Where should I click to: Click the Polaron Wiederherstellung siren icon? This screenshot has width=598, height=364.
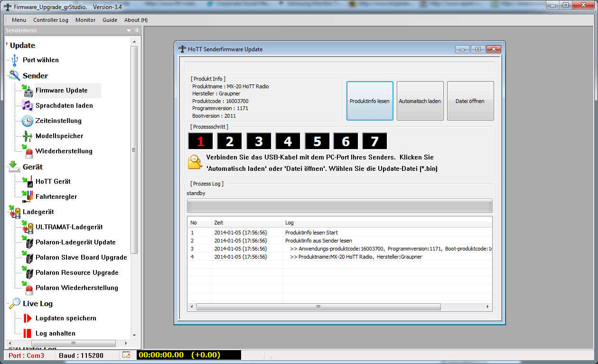tap(28, 288)
